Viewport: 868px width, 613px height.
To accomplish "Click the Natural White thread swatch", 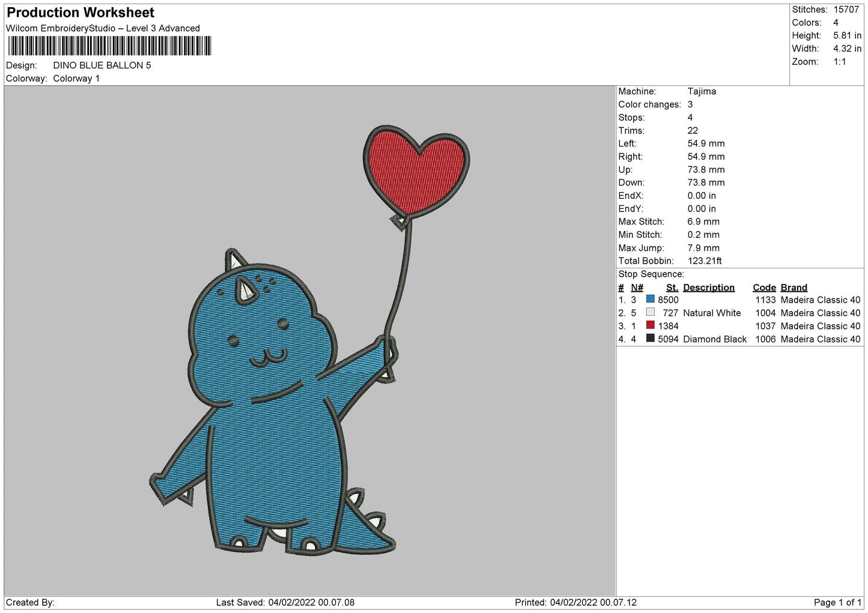I will (x=650, y=312).
